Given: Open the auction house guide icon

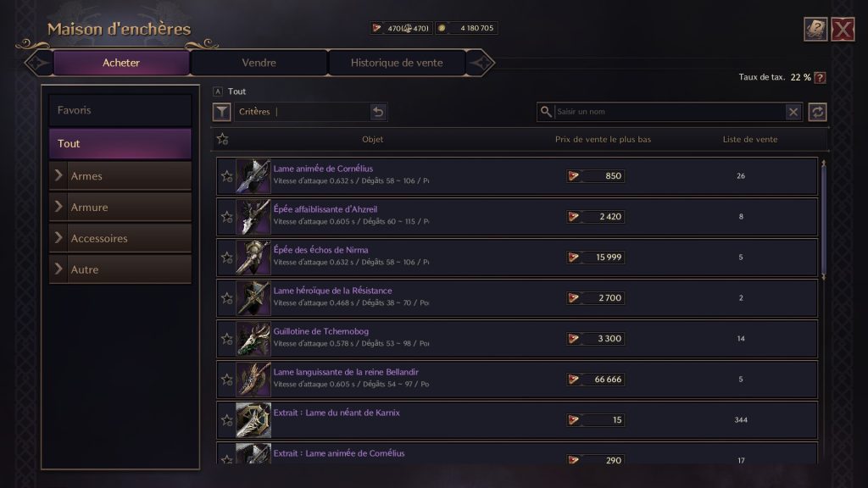Looking at the screenshot, I should (x=815, y=30).
